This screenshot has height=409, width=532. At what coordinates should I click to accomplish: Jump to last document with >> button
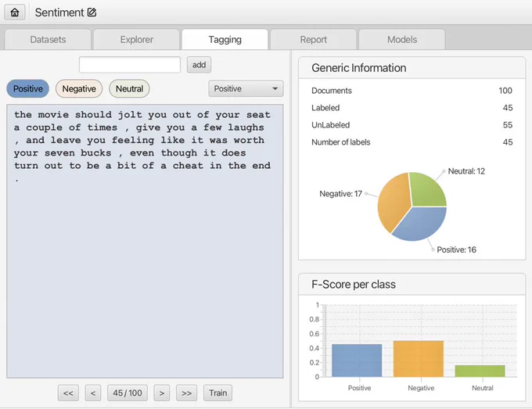pos(187,393)
